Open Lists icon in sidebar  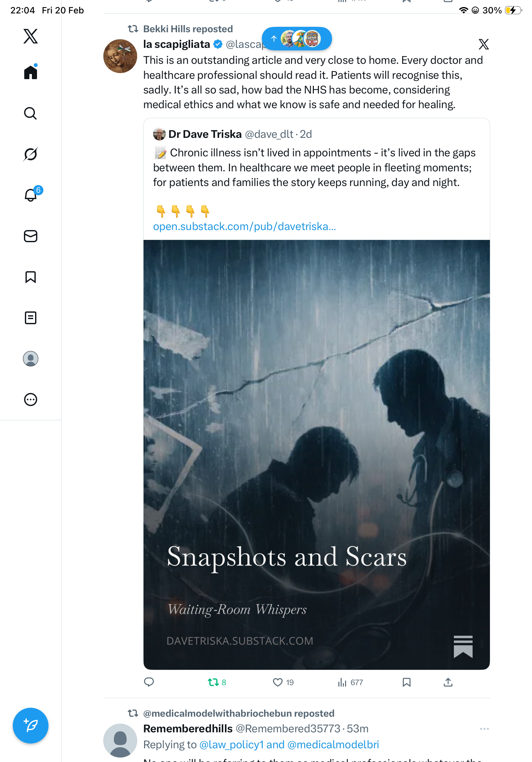31,317
